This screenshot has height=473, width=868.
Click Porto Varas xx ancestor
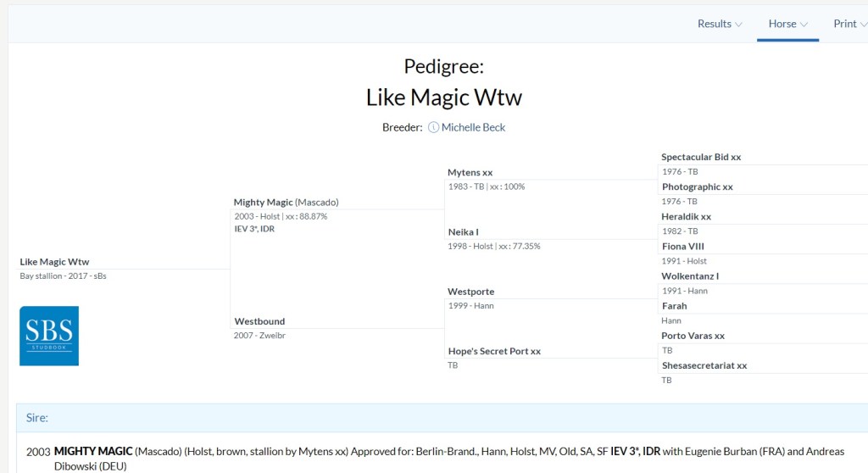[693, 336]
